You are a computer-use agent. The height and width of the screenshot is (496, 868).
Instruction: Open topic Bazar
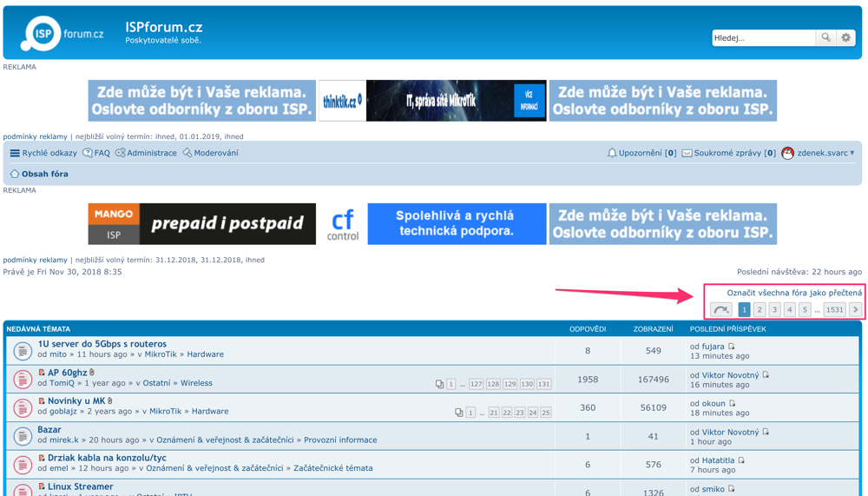(x=49, y=429)
